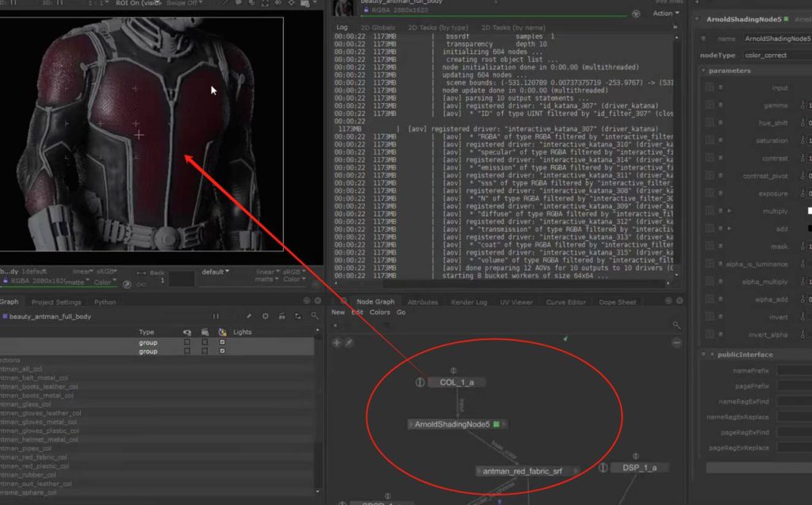
Task: Click the plus icon in node graph corner
Action: pyautogui.click(x=336, y=342)
